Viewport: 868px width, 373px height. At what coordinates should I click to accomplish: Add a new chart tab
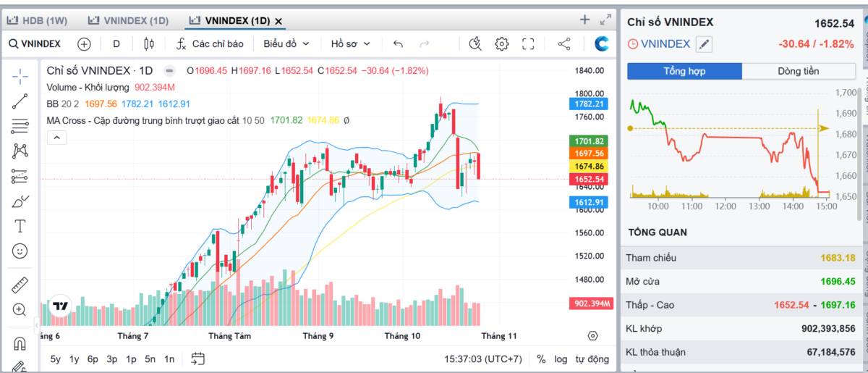pyautogui.click(x=585, y=20)
